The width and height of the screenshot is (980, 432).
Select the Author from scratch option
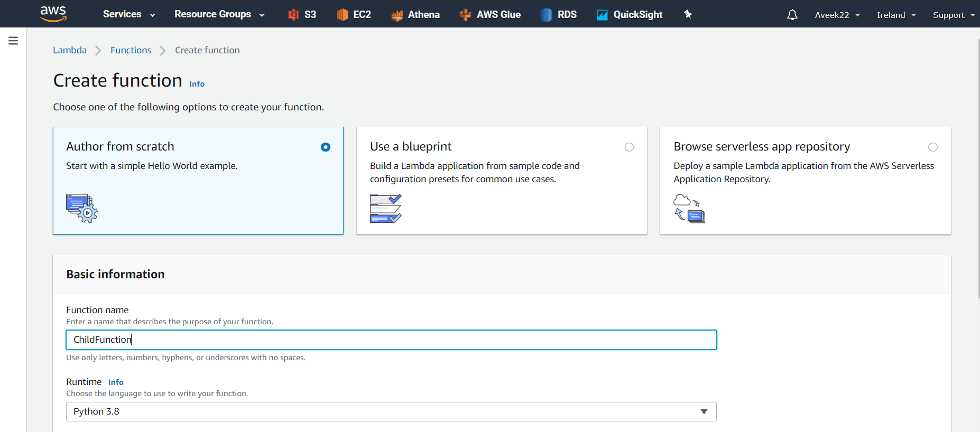click(326, 147)
